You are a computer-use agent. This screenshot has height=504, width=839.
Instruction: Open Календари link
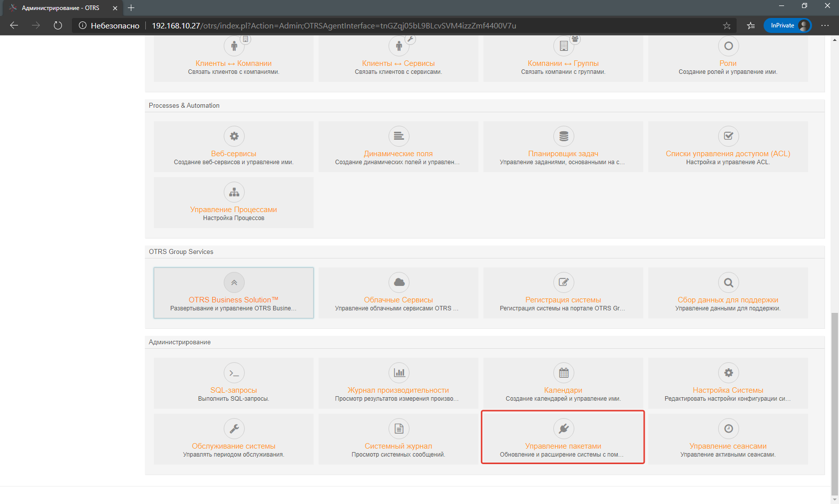563,390
